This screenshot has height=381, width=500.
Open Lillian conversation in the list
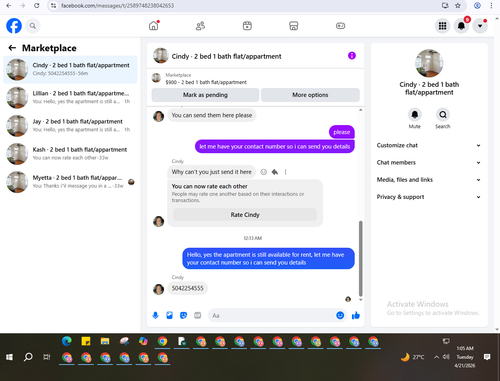[x=70, y=97]
